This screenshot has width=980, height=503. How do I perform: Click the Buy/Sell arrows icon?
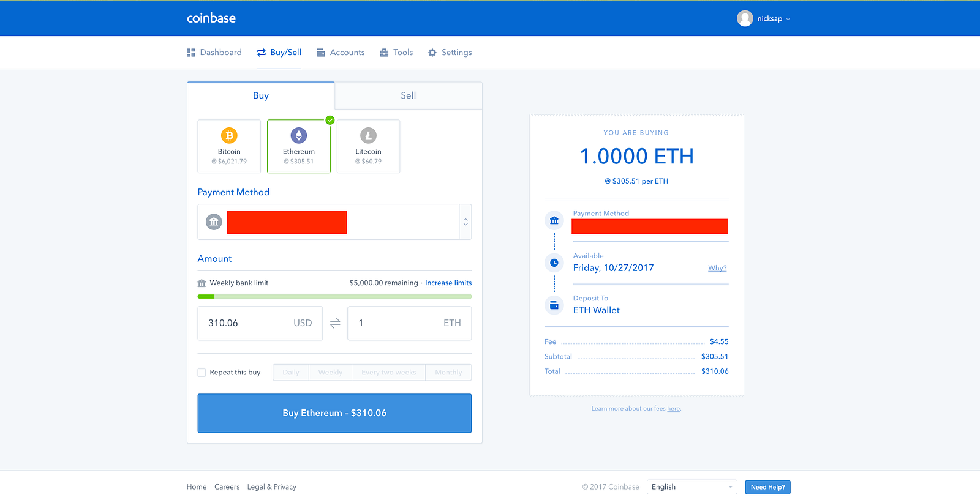point(262,53)
